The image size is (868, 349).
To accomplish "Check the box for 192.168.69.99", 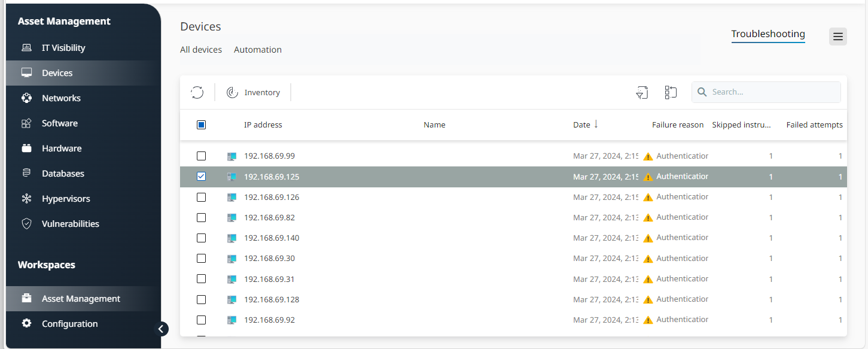I will pyautogui.click(x=201, y=156).
